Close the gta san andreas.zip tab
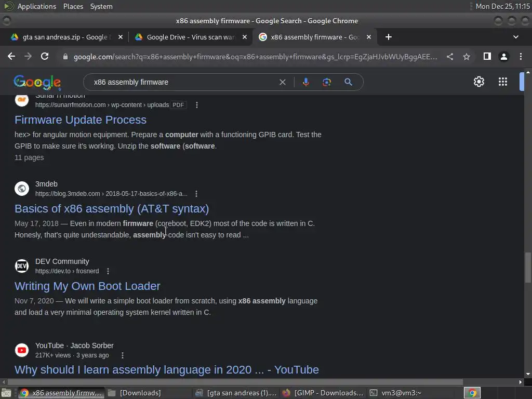Viewport: 532px width, 399px height. click(x=121, y=37)
